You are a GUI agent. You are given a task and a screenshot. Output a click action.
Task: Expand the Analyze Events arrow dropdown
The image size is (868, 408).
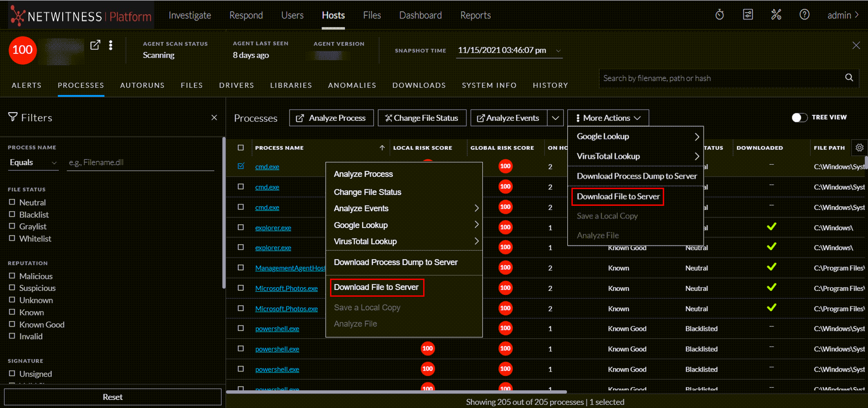(555, 118)
